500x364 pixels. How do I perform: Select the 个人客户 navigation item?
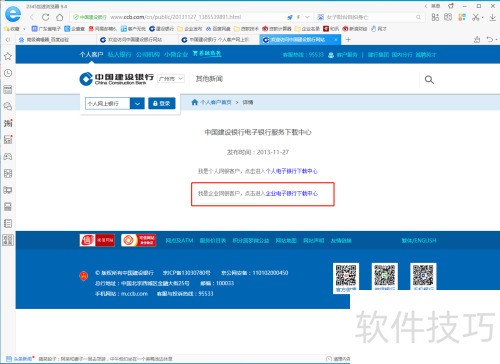91,54
